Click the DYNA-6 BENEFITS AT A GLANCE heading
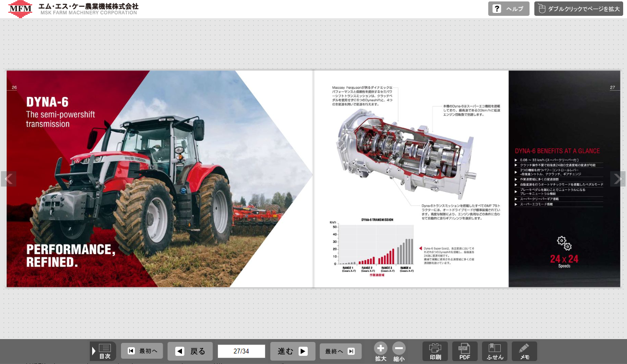This screenshot has height=364, width=627. (x=557, y=151)
